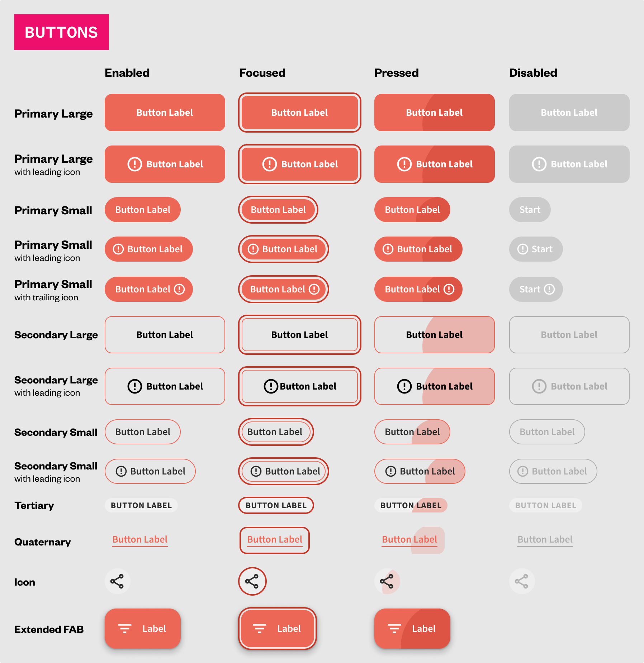Click the disabled Primary Small Start button
The width and height of the screenshot is (644, 663).
click(x=530, y=210)
